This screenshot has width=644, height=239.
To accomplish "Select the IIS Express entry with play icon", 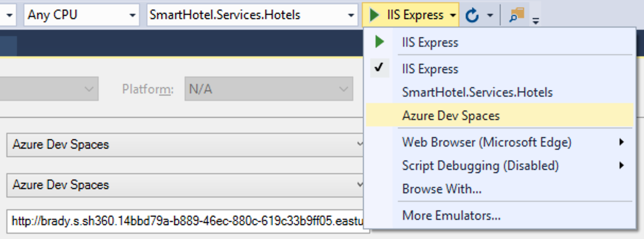I will point(499,42).
